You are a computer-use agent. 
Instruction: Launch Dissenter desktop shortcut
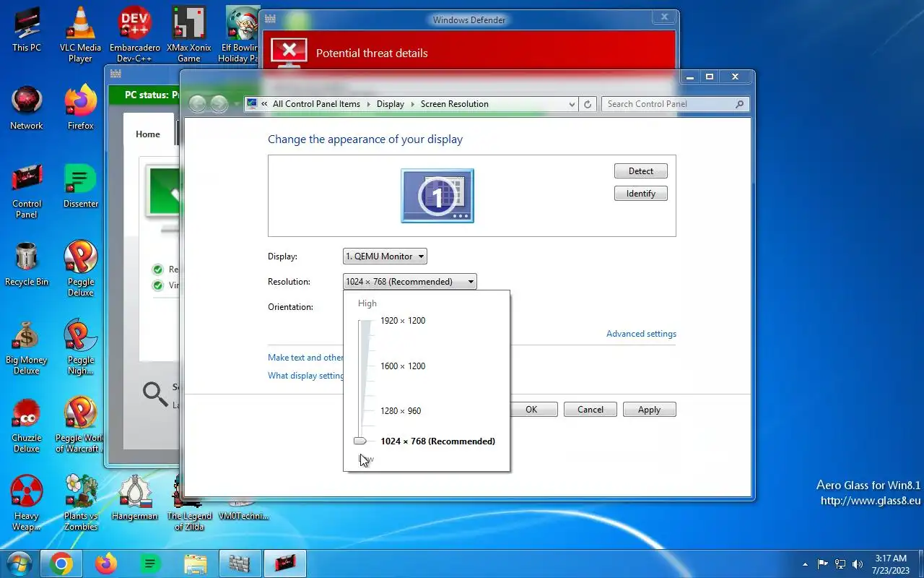80,186
